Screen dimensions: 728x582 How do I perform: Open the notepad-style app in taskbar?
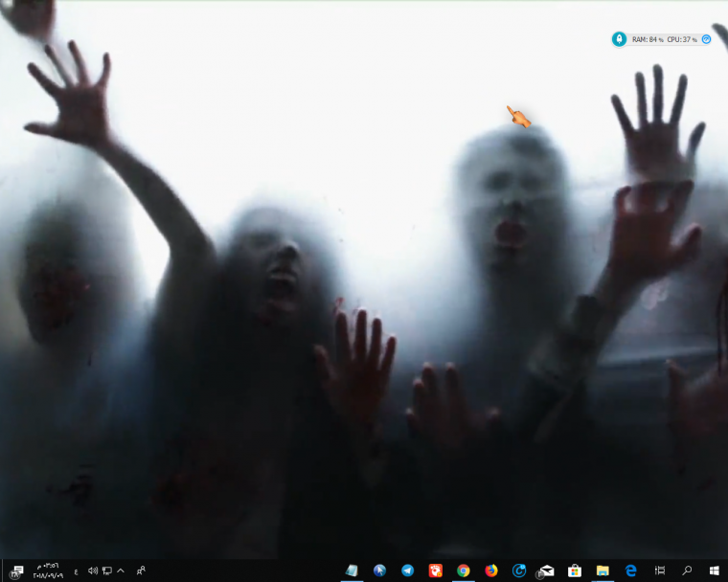click(352, 571)
